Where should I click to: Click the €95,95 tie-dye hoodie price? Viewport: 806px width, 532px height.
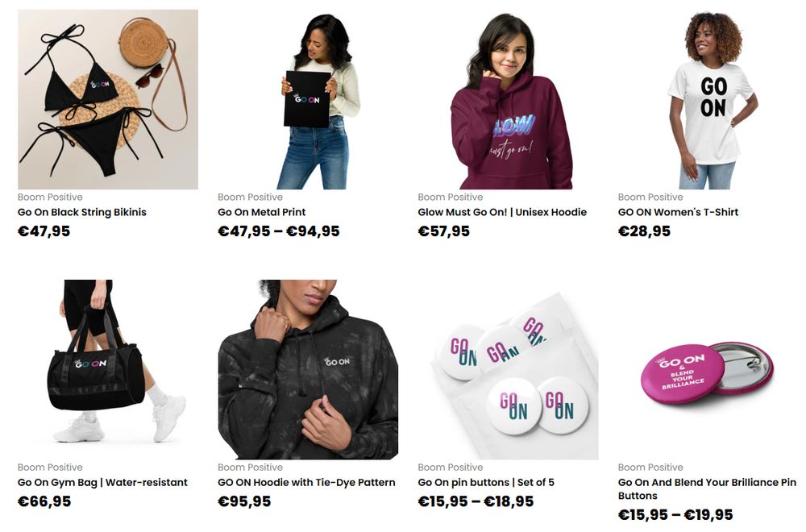pyautogui.click(x=244, y=501)
